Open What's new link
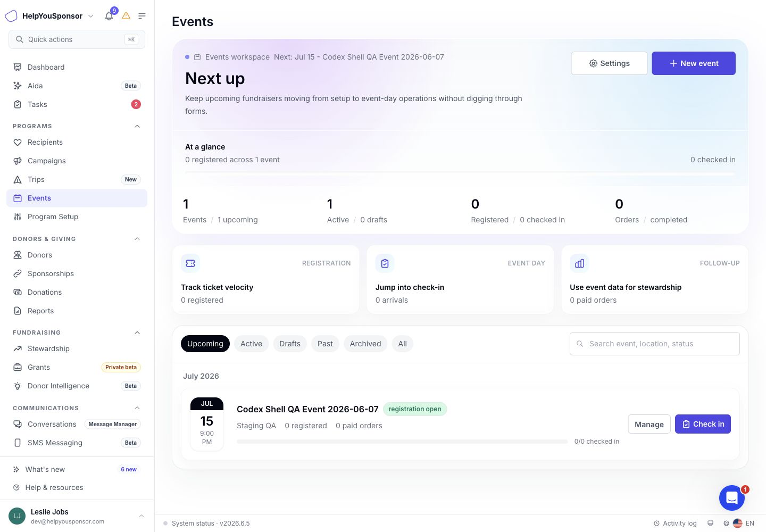 point(77,469)
